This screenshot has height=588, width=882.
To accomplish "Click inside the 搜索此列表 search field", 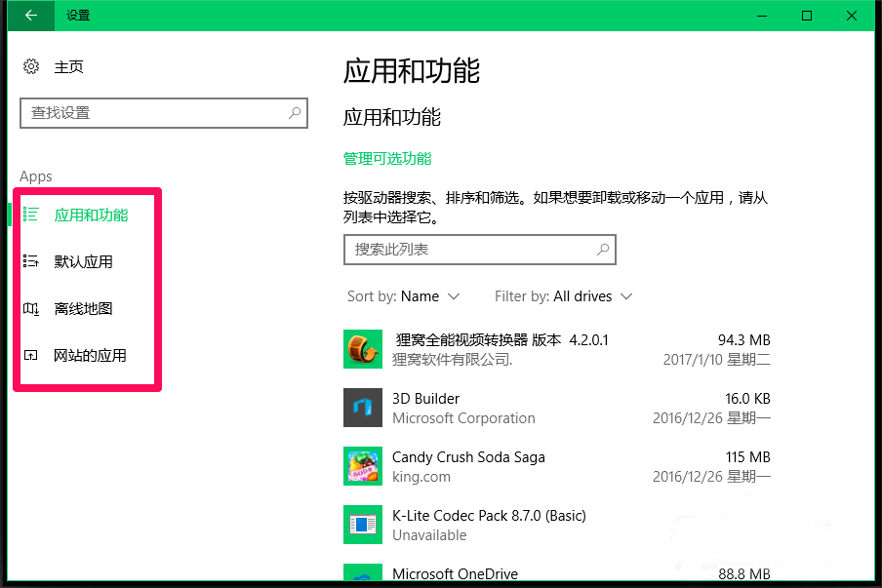I will (468, 250).
